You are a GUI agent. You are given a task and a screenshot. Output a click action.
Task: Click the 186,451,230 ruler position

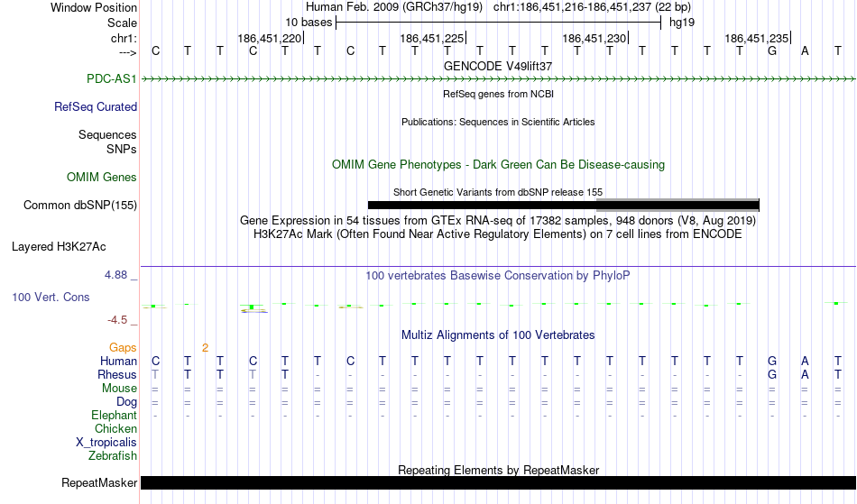tap(594, 38)
